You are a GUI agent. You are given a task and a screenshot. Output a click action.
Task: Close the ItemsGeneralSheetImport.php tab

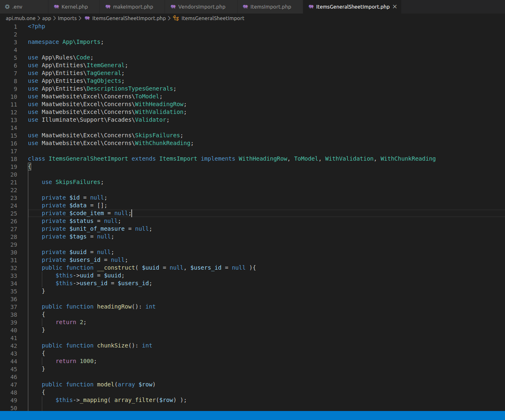pos(395,7)
